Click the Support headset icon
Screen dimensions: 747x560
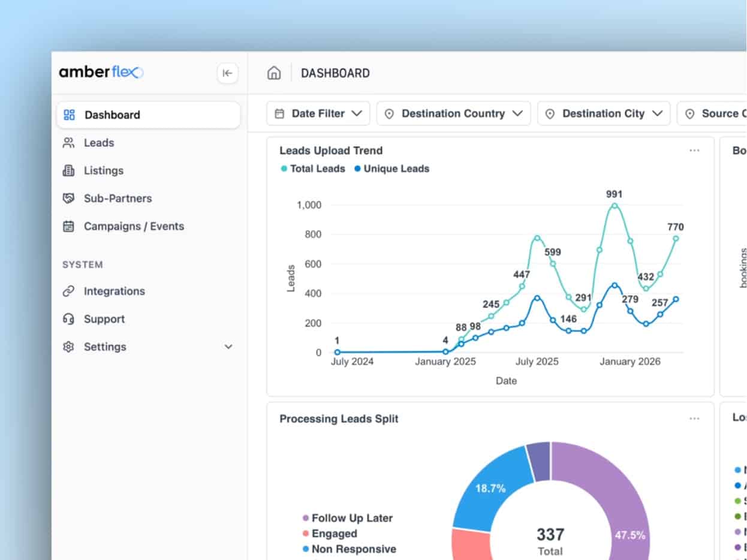[x=69, y=319]
